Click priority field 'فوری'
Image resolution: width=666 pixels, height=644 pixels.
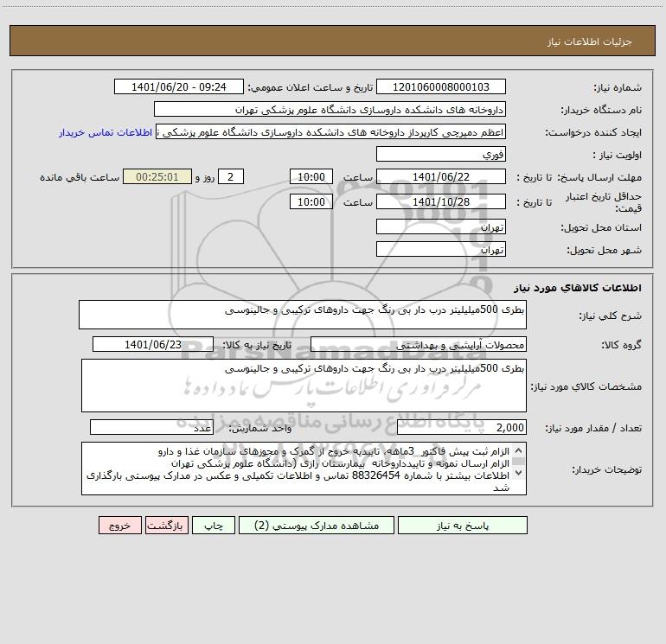[x=441, y=154]
